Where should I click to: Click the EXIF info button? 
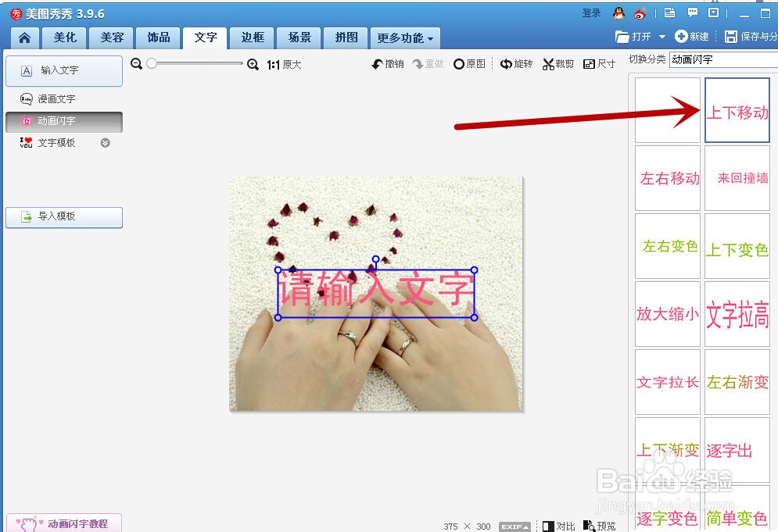click(x=514, y=527)
